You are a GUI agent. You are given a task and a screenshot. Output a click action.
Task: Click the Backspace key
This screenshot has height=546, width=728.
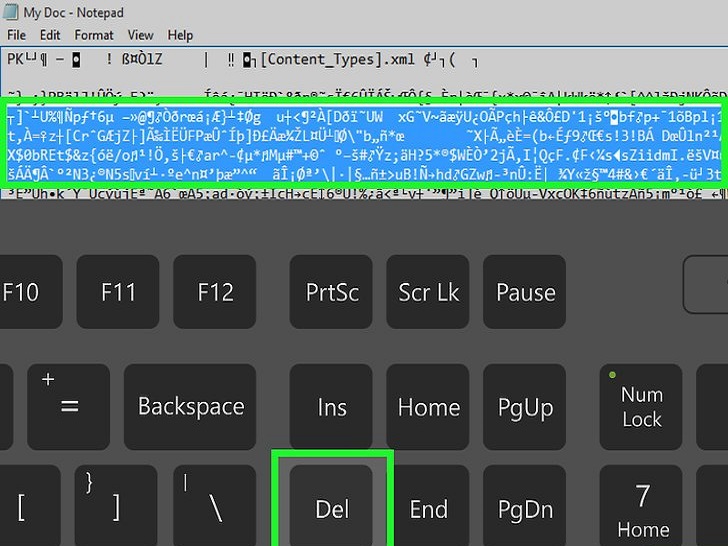tap(190, 407)
